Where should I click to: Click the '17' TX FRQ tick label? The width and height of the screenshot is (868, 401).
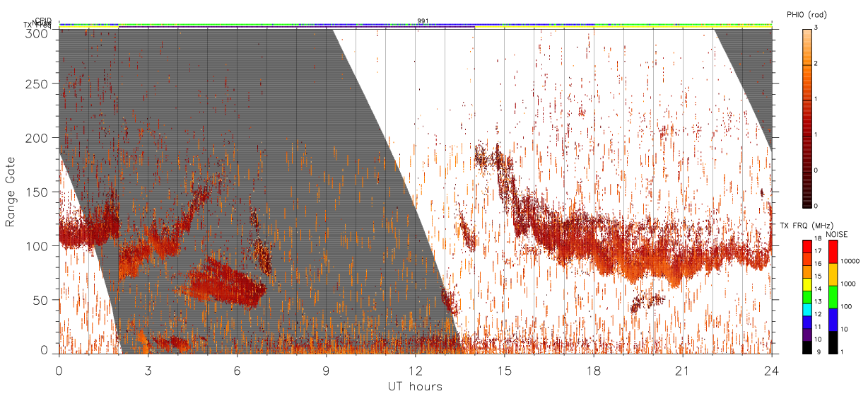click(819, 251)
